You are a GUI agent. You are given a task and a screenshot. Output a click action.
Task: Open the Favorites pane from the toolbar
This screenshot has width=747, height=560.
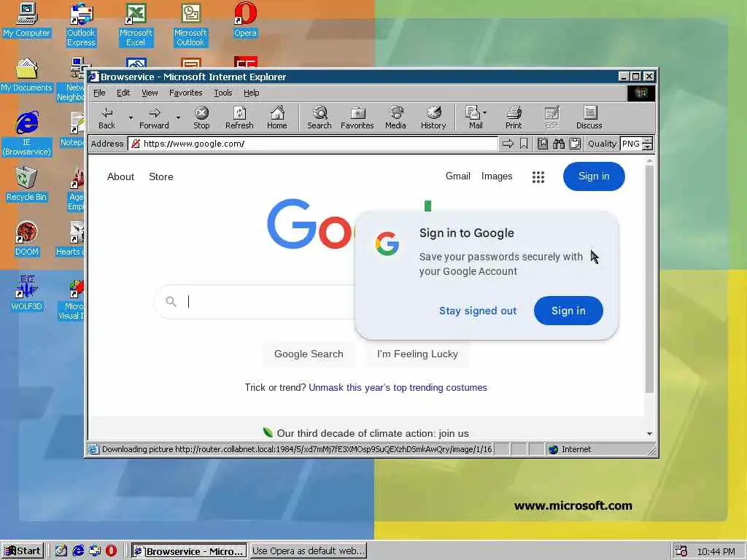pos(357,117)
